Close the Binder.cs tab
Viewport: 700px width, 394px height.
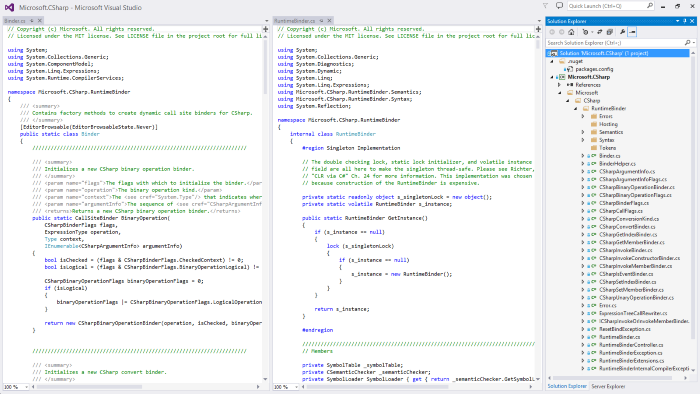point(40,21)
